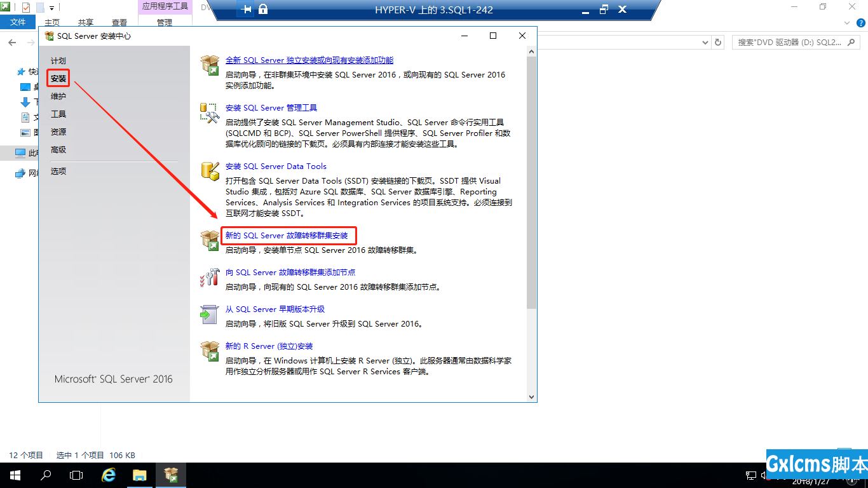This screenshot has height=488, width=868.
Task: Click the new failover cluster installation icon
Action: tap(210, 240)
